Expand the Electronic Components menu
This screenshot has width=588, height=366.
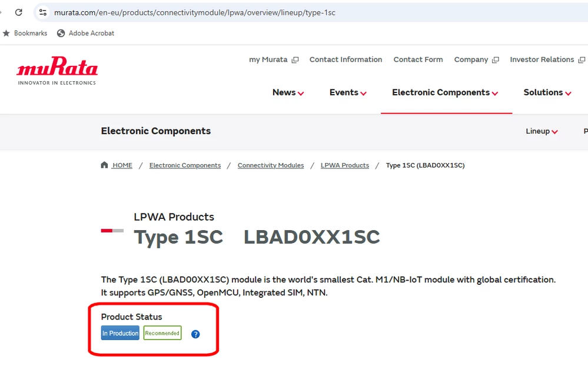click(445, 92)
